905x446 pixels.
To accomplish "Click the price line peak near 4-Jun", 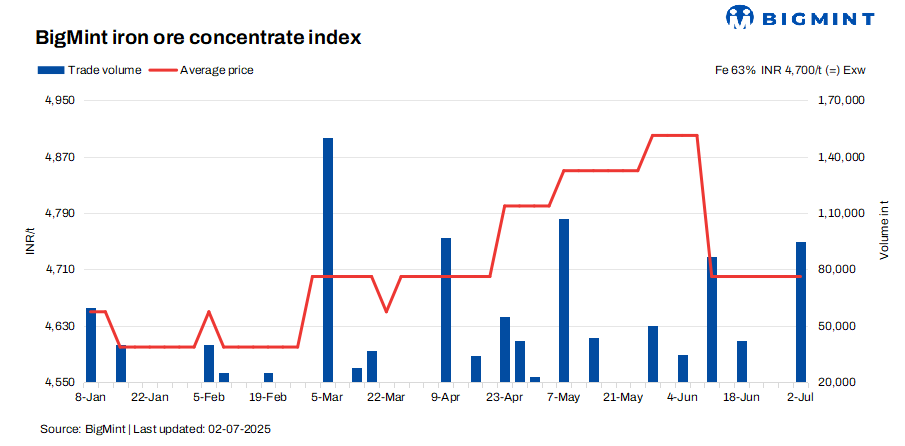I will [674, 135].
